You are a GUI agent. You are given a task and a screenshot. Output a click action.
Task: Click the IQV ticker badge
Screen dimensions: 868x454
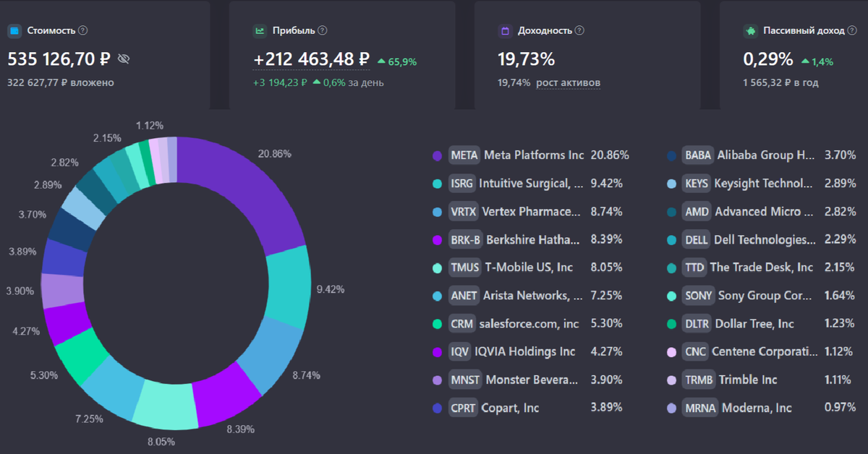click(460, 351)
